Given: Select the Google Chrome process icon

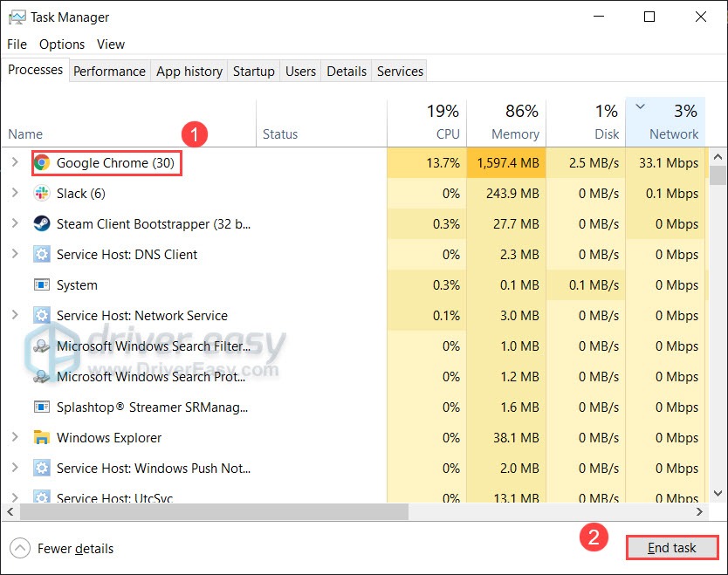Looking at the screenshot, I should 42,163.
